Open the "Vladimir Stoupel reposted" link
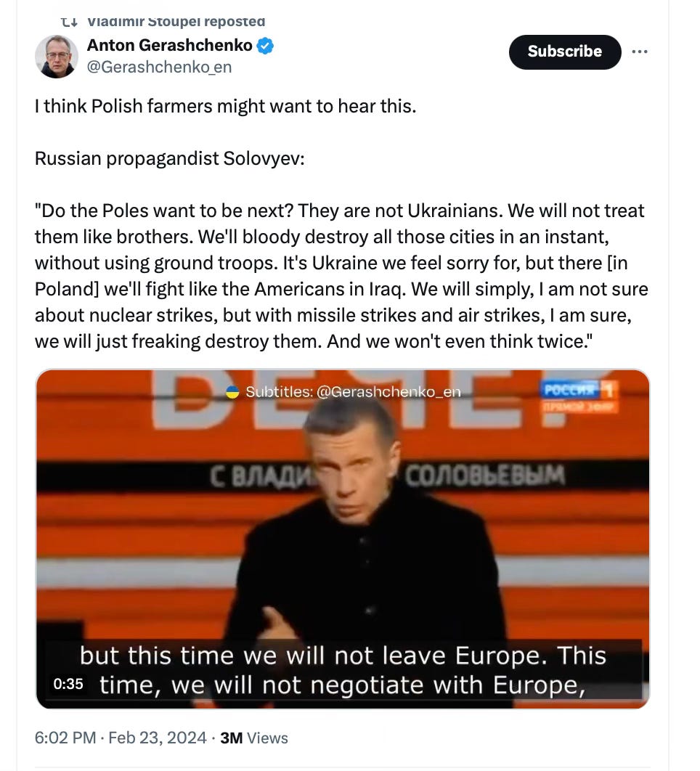700x771 pixels. [176, 21]
